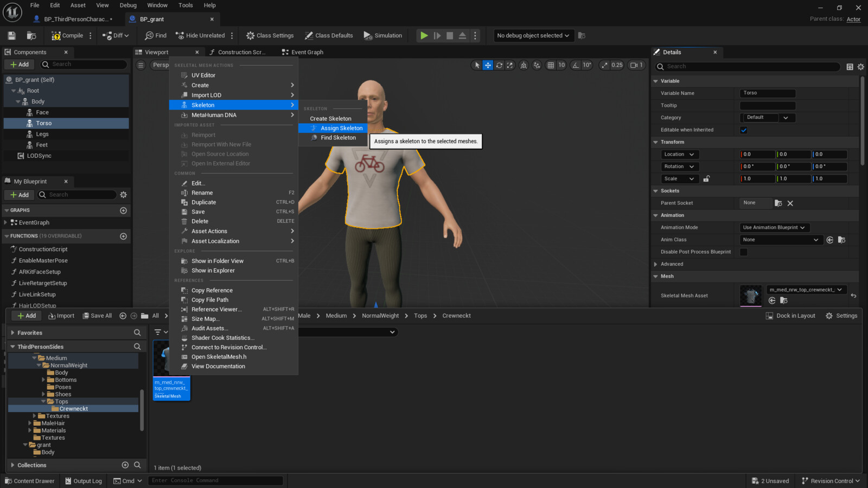Open viewport hamburger options menu
Image resolution: width=868 pixels, height=488 pixels.
tap(141, 65)
